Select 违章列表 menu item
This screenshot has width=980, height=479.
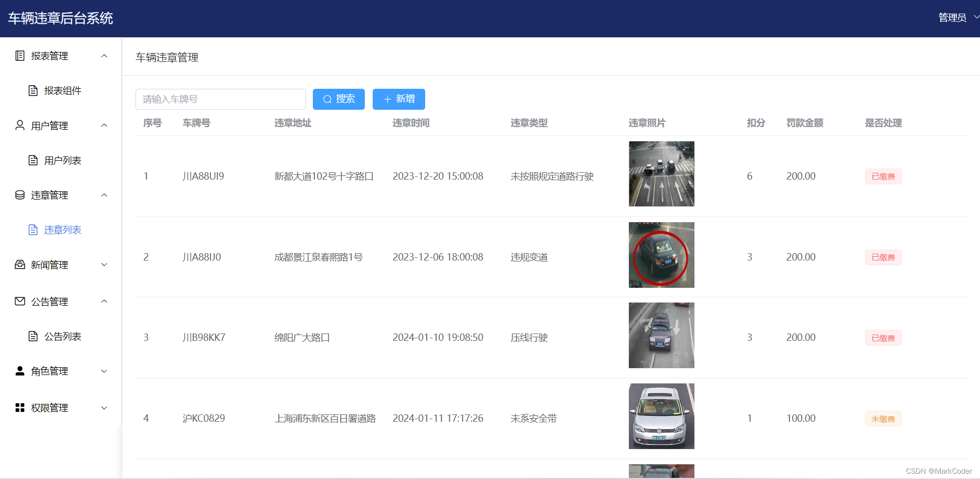tap(61, 230)
